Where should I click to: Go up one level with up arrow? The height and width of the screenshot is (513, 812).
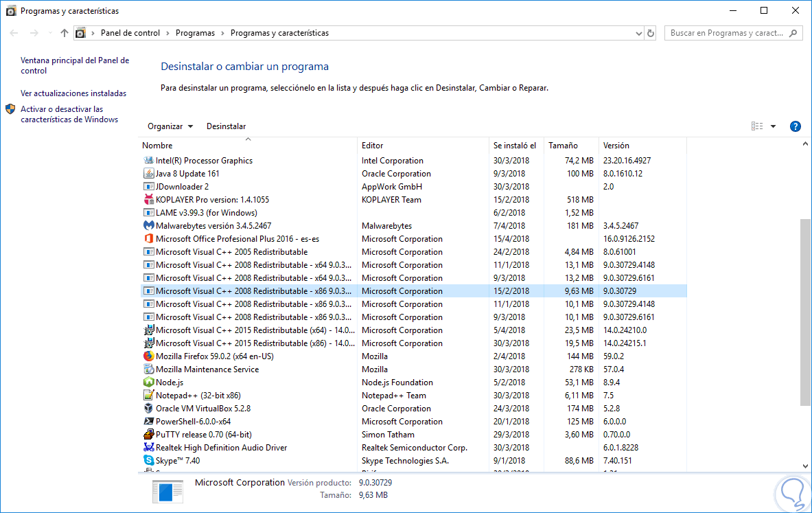pos(65,33)
